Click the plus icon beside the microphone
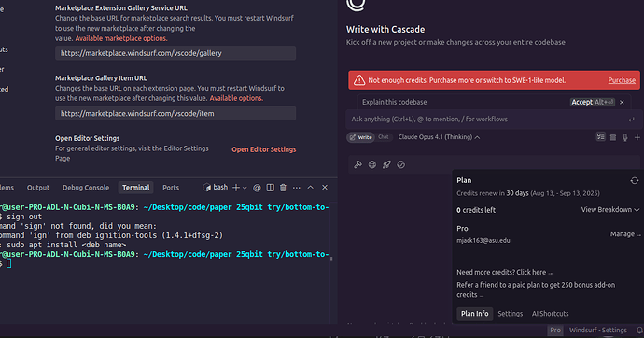 (x=637, y=137)
